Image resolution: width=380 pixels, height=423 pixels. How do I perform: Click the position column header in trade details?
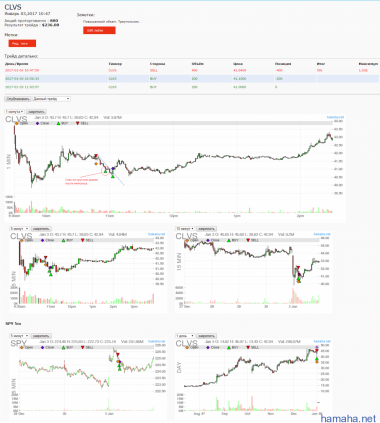[283, 63]
